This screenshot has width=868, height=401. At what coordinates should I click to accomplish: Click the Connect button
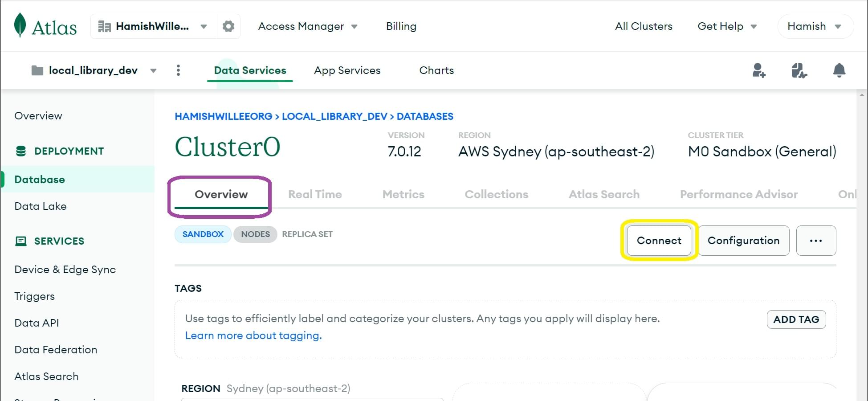pyautogui.click(x=659, y=241)
